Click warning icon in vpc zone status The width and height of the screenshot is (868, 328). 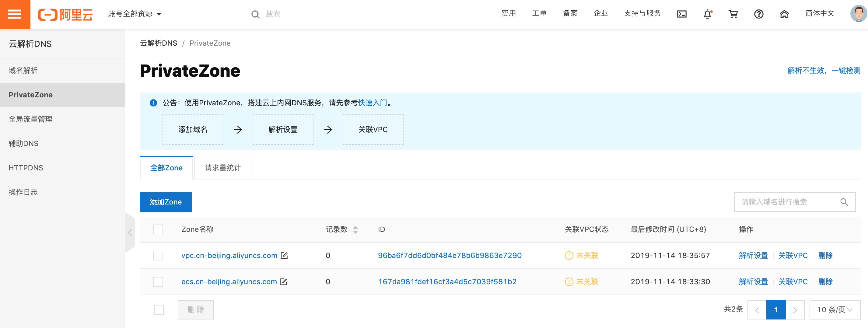[x=569, y=256]
